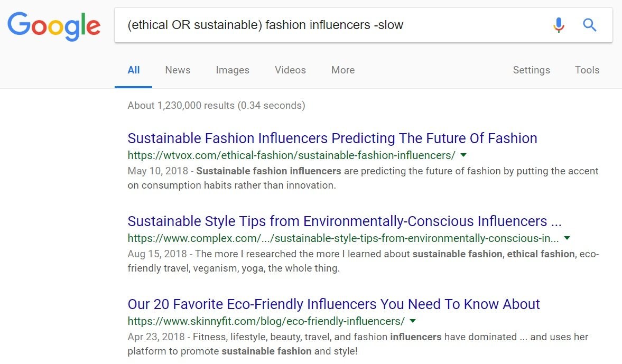Expand the dropdown arrow beside the wtvox.com URL

463,155
